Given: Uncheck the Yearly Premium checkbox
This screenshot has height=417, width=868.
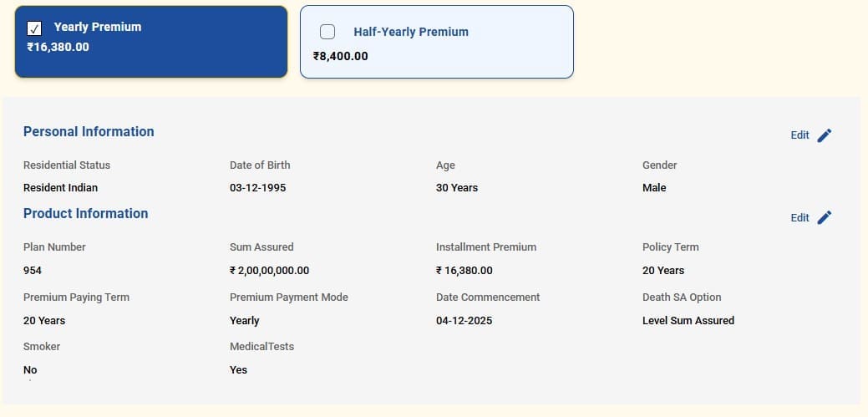Looking at the screenshot, I should click(x=35, y=28).
